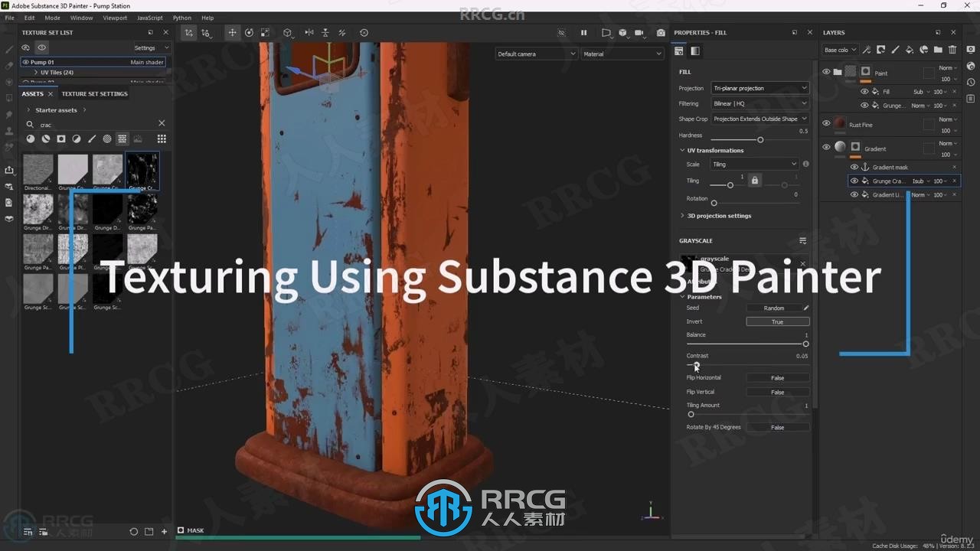980x551 pixels.
Task: Filter assets by materials sphere icon
Action: coord(31,139)
